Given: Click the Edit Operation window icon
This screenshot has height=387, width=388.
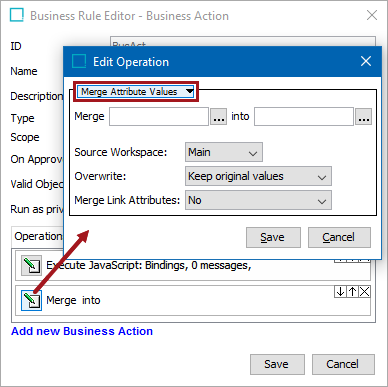Looking at the screenshot, I should pos(79,61).
